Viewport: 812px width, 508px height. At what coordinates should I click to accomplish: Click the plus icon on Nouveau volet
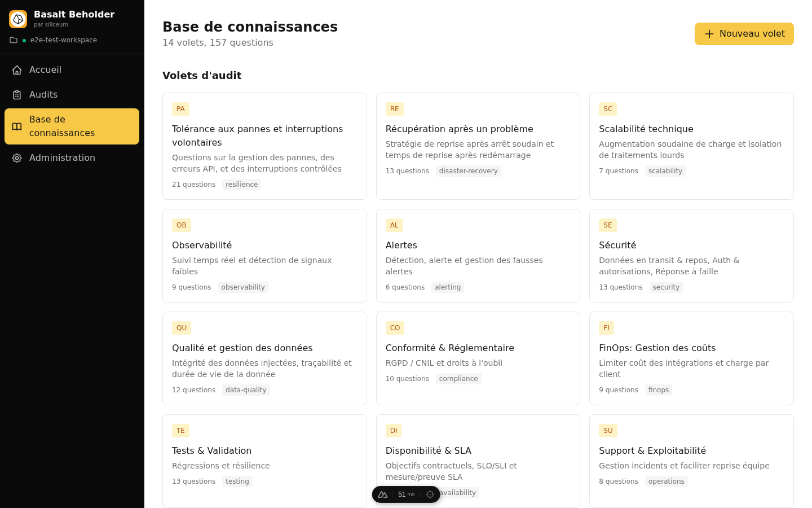point(709,34)
